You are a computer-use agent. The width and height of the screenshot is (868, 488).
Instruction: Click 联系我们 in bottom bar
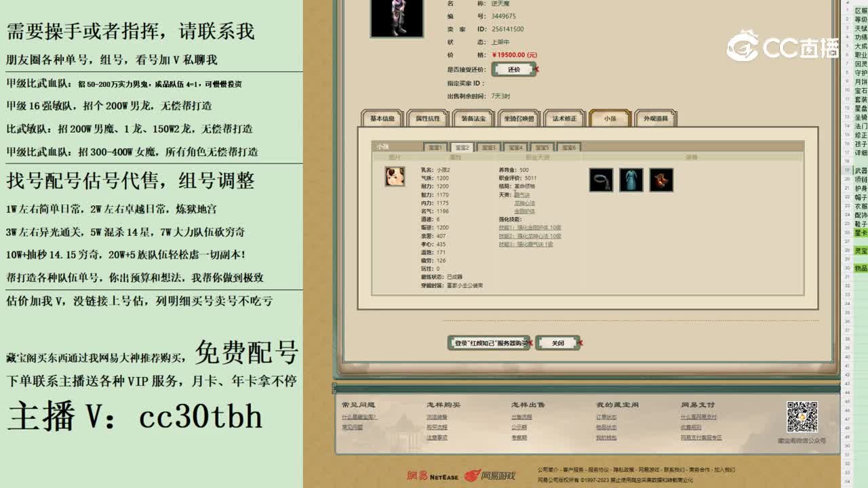click(673, 469)
